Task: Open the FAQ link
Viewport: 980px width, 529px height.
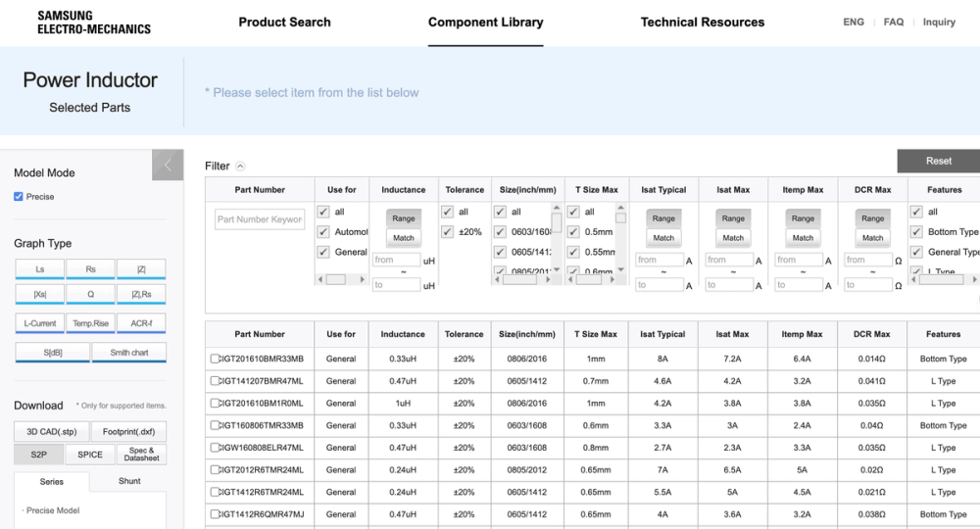Action: 894,22
